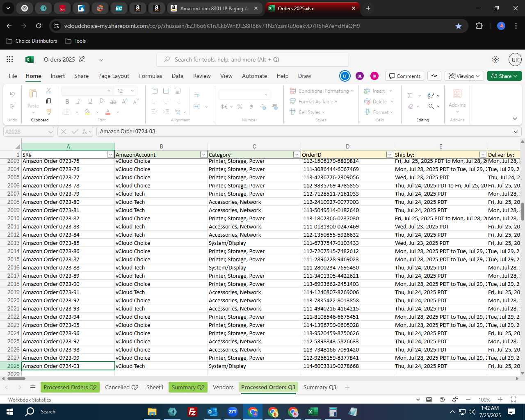Click the Increase Decimal icon
Viewport: 525px width, 420px height.
(x=263, y=107)
